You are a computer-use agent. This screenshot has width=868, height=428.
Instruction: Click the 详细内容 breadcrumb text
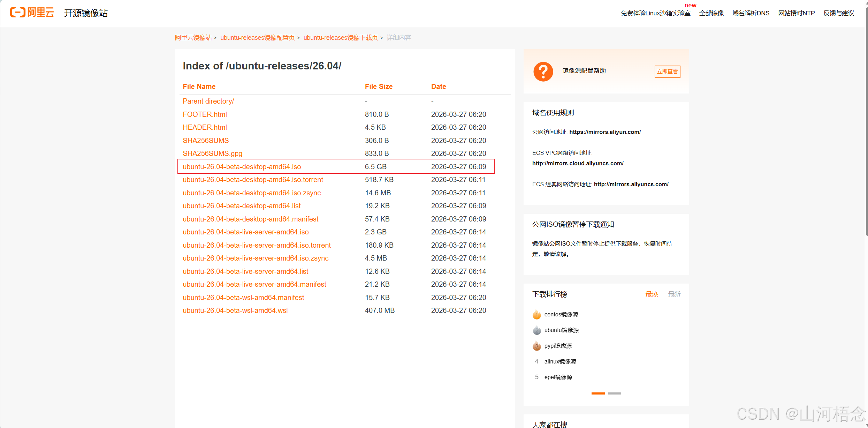pos(399,38)
